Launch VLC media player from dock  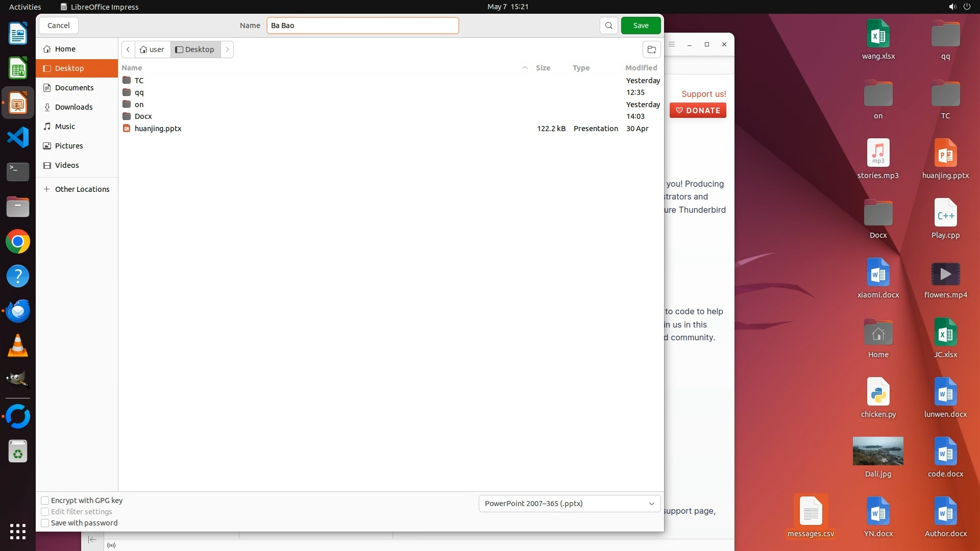[18, 346]
